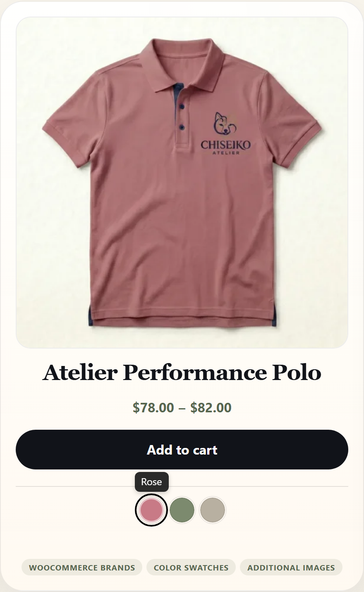364x592 pixels.
Task: Click the Add to cart button
Action: pyautogui.click(x=182, y=450)
